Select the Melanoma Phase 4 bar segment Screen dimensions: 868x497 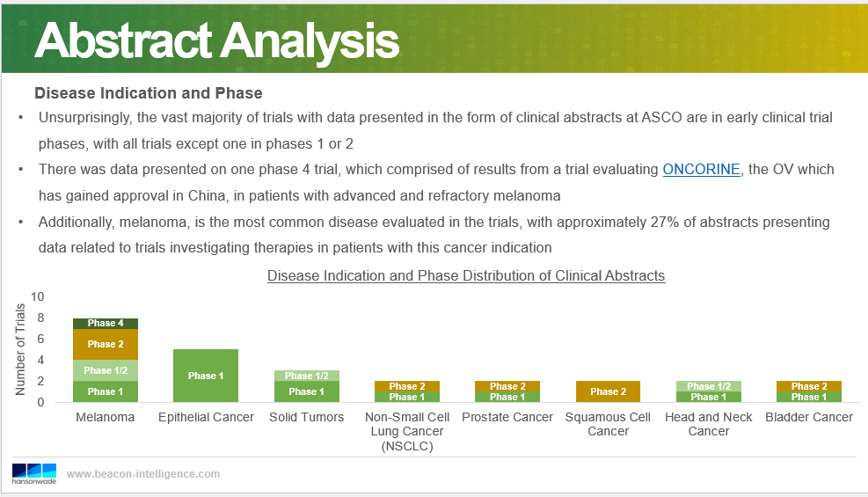106,323
